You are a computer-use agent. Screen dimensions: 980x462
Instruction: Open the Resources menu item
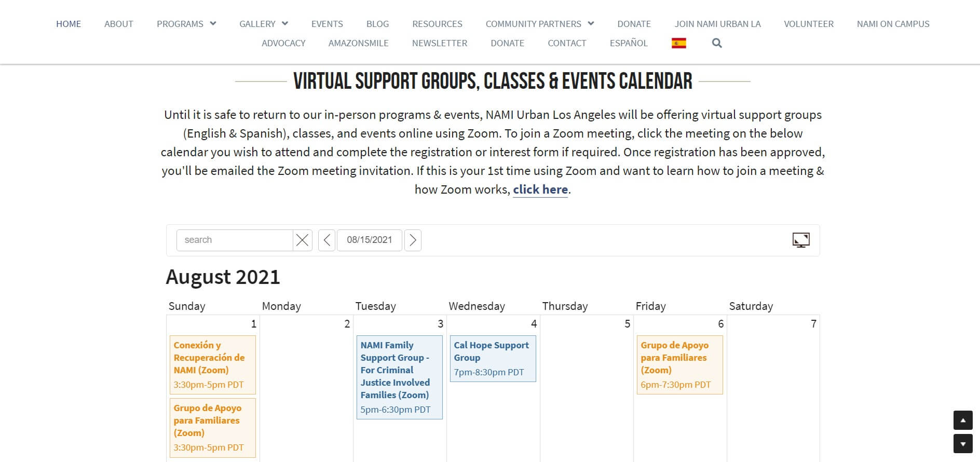tap(437, 24)
